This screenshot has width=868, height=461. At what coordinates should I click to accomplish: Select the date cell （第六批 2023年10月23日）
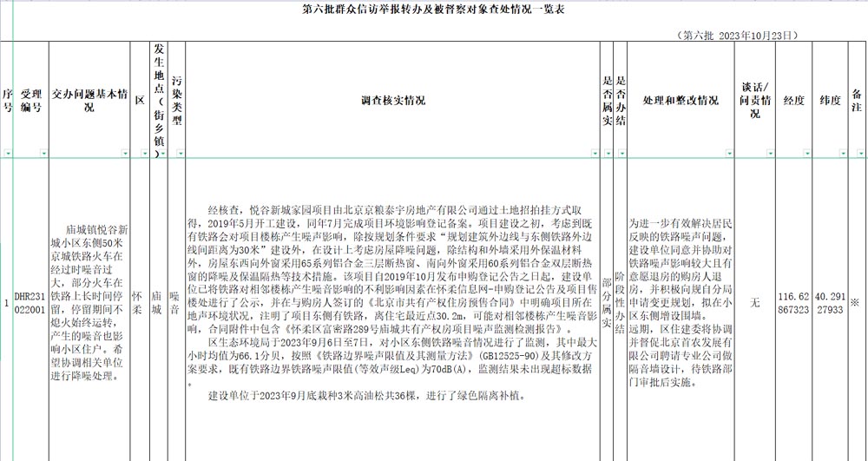[740, 36]
